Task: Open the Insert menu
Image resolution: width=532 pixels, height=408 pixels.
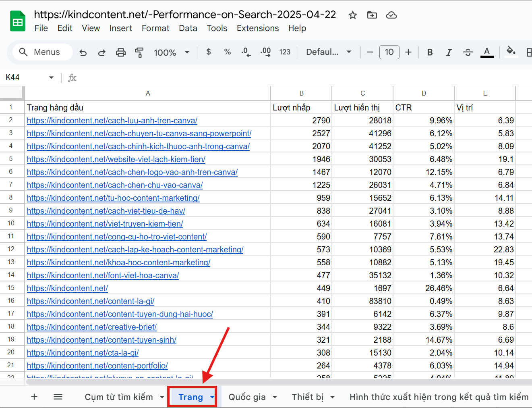Action: tap(121, 28)
